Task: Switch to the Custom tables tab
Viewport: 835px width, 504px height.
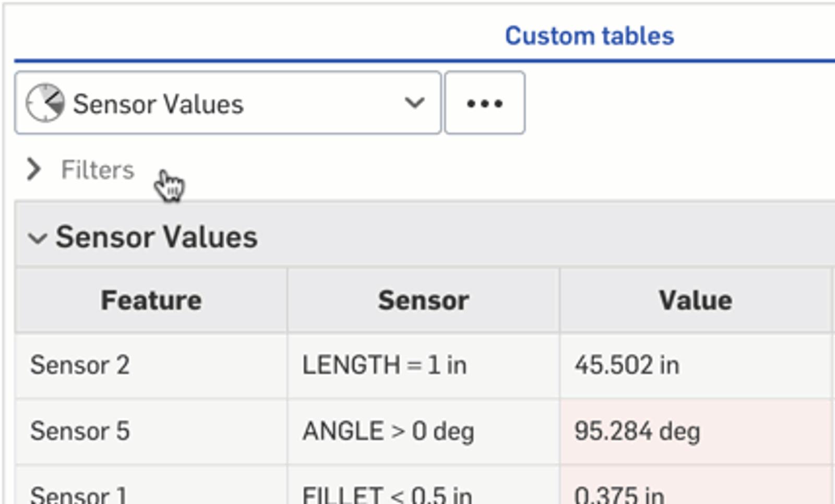Action: [589, 36]
